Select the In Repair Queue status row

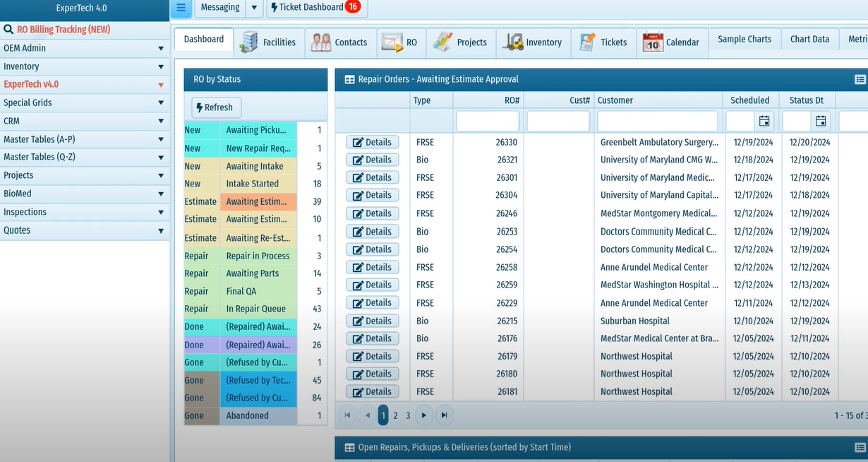click(x=255, y=309)
